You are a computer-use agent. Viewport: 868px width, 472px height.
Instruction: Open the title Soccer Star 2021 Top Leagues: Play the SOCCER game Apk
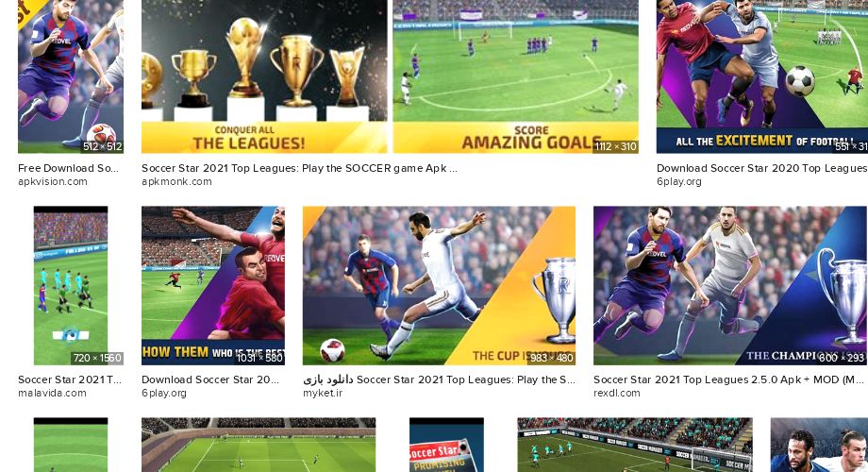tap(299, 168)
